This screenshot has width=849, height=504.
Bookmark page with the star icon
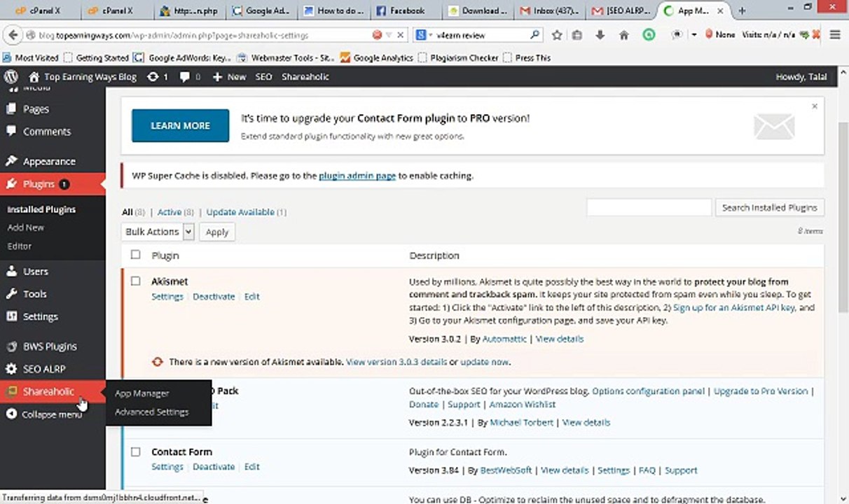click(557, 34)
